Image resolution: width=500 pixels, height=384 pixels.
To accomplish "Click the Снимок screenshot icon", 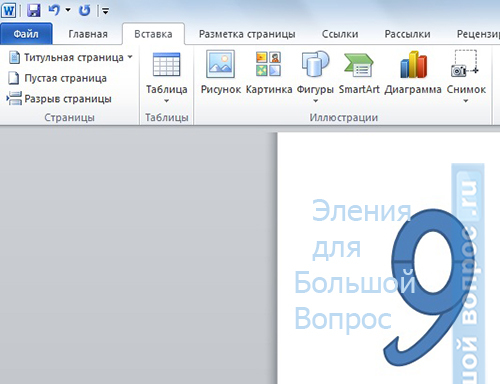I will 465,64.
